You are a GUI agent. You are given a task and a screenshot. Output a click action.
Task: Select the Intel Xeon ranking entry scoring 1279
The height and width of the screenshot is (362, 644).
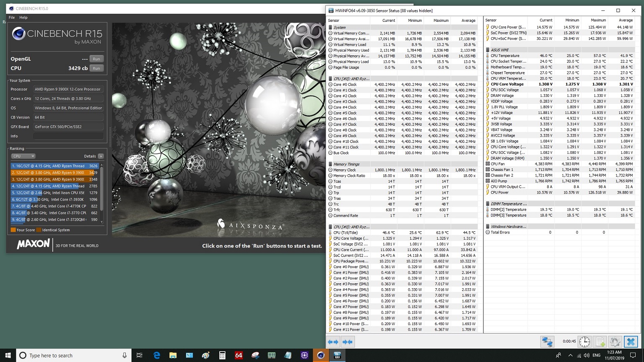(55, 193)
